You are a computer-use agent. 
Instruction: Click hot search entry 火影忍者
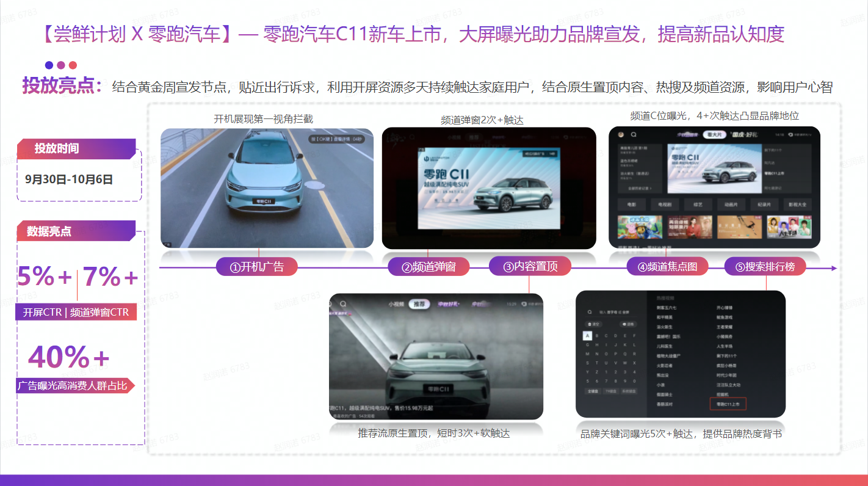(665, 366)
